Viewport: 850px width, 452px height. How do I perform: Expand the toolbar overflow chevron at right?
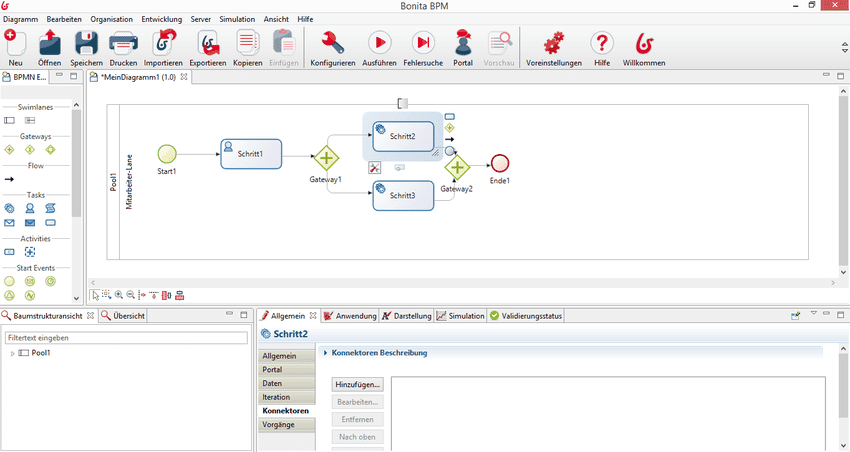(845, 48)
